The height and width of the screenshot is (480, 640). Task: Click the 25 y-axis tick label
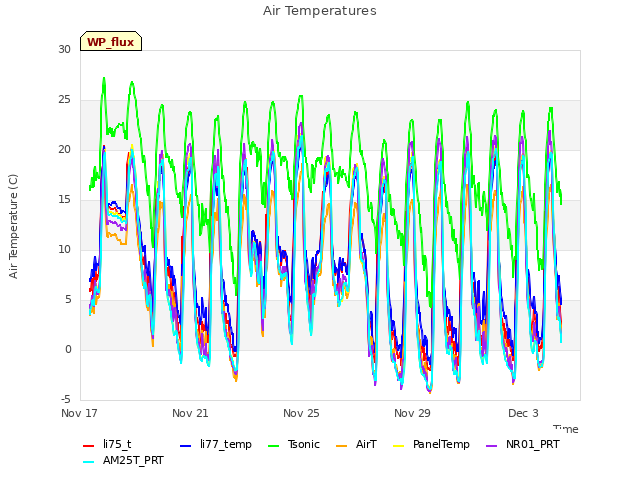(64, 99)
